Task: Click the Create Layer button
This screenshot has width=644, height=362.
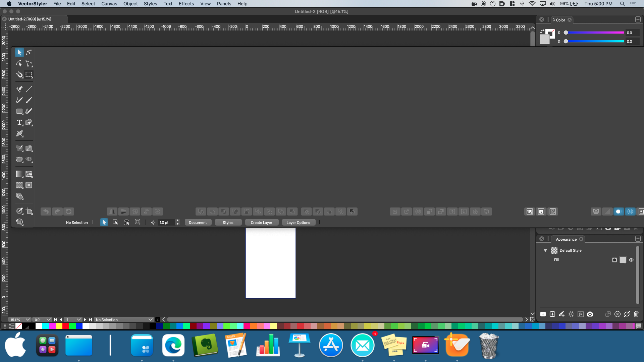Action: pyautogui.click(x=261, y=223)
